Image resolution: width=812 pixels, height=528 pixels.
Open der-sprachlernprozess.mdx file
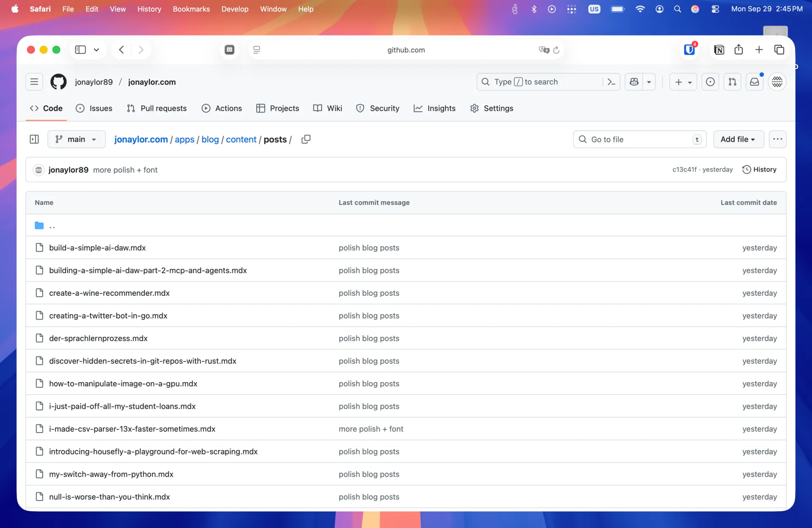point(98,338)
